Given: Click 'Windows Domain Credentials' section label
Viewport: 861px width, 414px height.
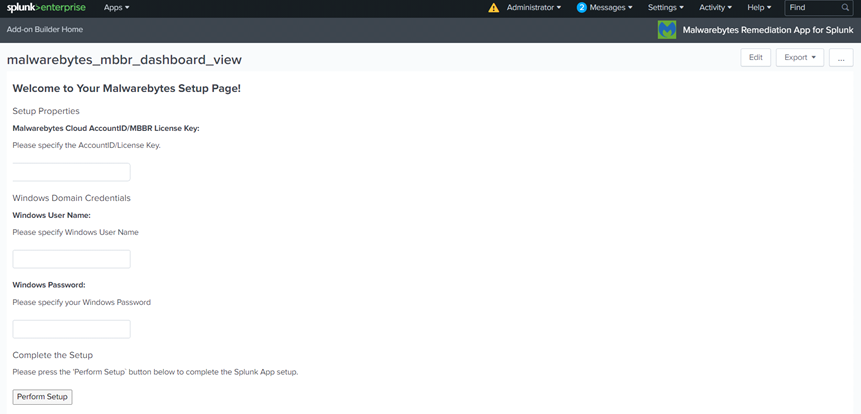Looking at the screenshot, I should point(71,198).
